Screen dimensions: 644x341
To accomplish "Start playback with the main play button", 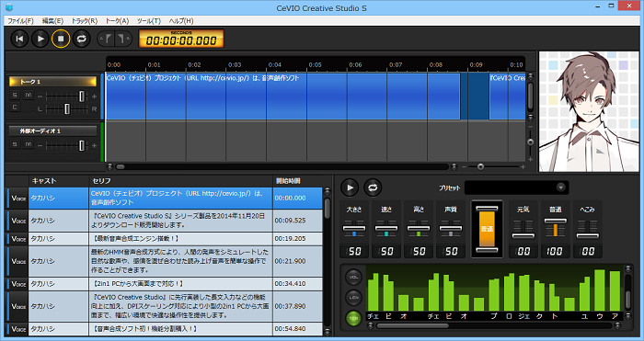I will (x=40, y=39).
